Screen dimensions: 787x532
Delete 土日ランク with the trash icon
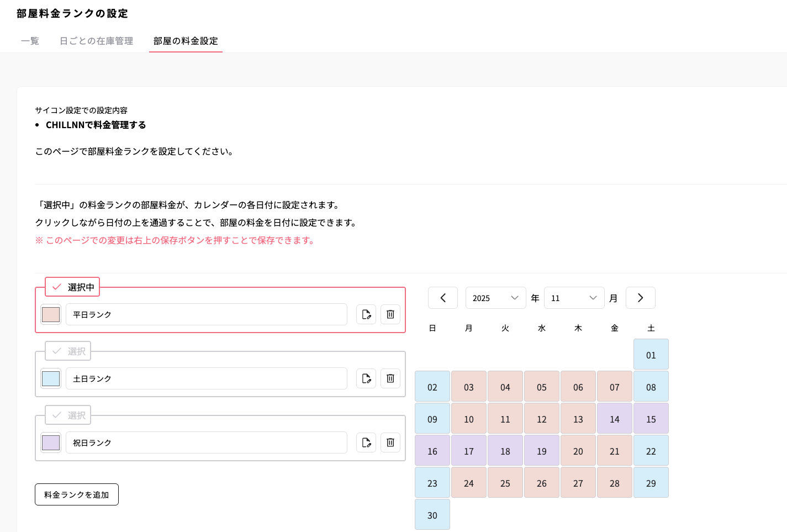pos(390,378)
